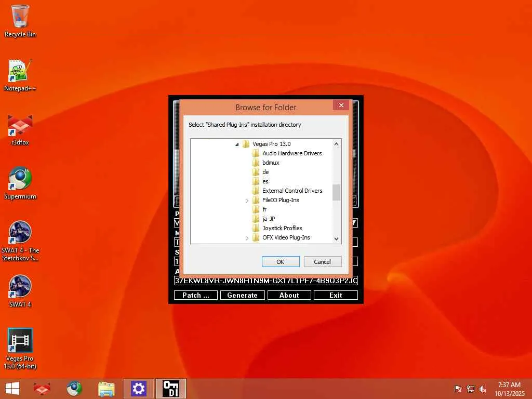Select the Vegas Pro 13.0 folder

(271, 144)
